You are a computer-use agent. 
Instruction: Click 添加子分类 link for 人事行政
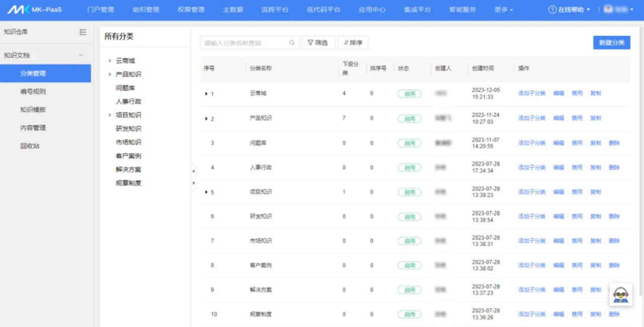[532, 167]
